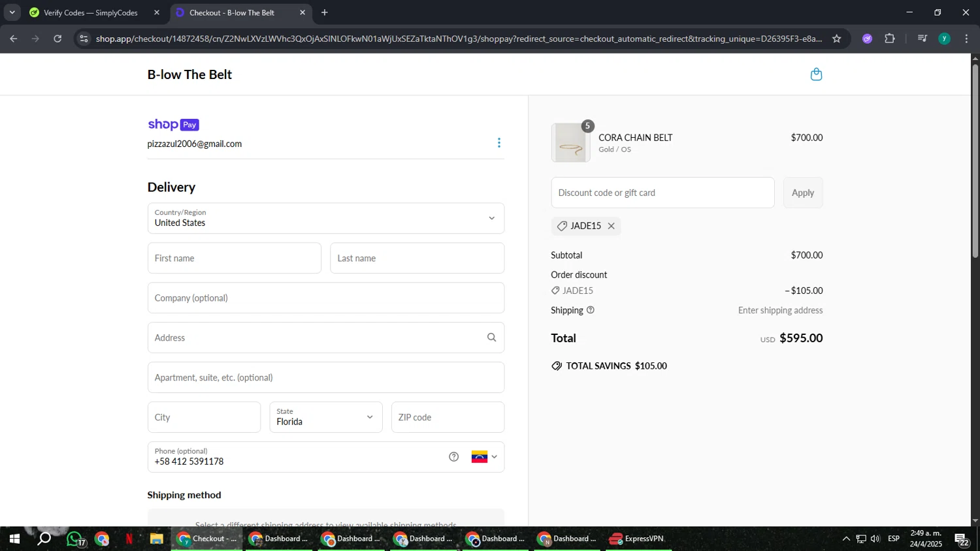Show the phone number help tooltip

(454, 457)
